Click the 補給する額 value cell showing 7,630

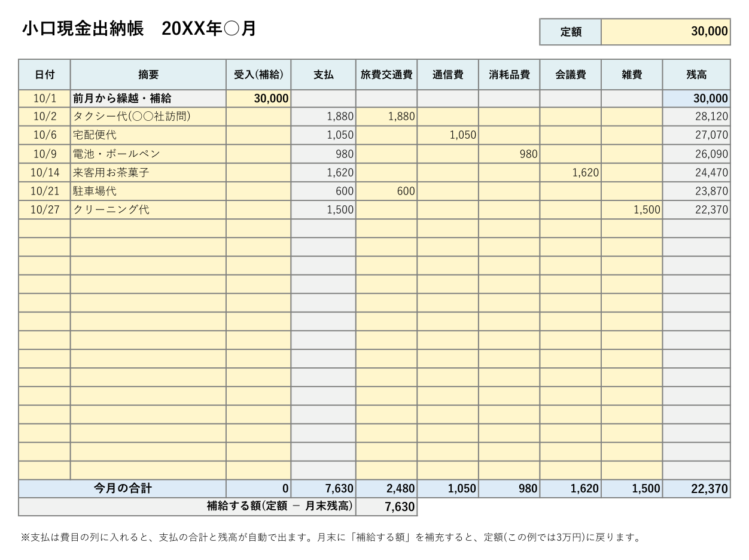[x=386, y=506]
